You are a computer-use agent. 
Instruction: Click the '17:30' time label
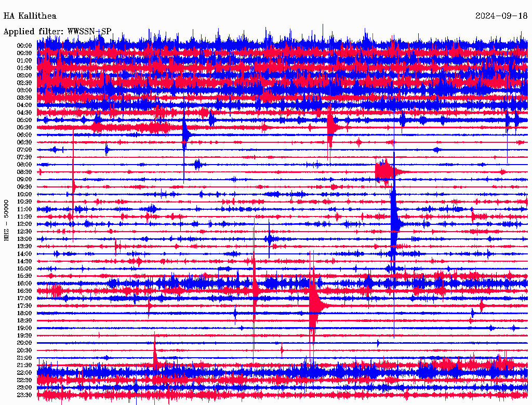point(24,306)
